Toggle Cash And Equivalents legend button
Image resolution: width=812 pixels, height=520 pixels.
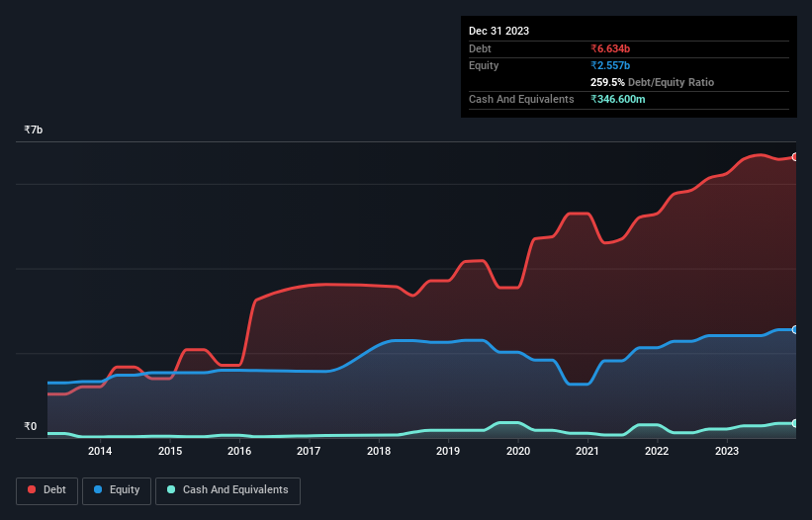(227, 490)
